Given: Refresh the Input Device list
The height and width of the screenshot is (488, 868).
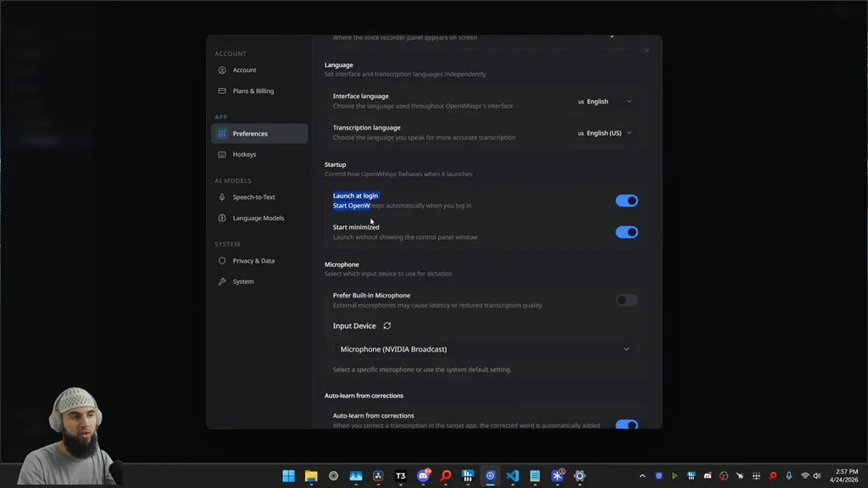Looking at the screenshot, I should pyautogui.click(x=387, y=326).
